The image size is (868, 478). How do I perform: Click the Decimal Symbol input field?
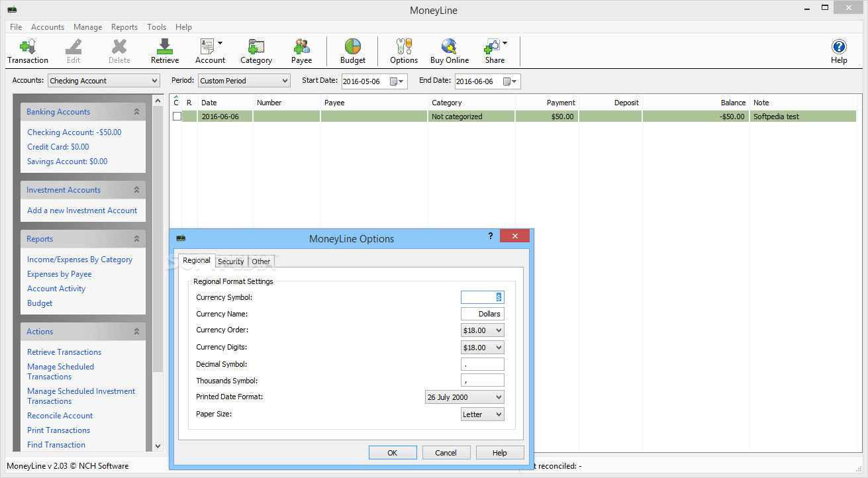coord(483,364)
